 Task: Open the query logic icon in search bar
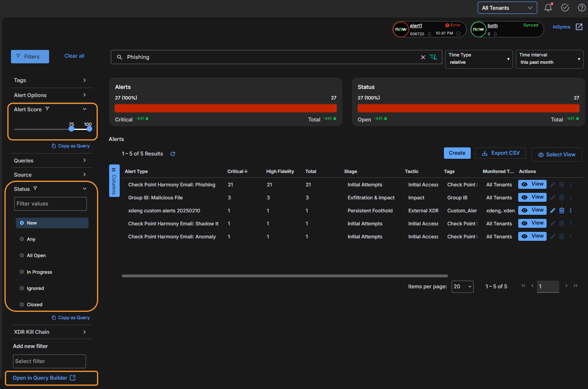click(x=433, y=57)
